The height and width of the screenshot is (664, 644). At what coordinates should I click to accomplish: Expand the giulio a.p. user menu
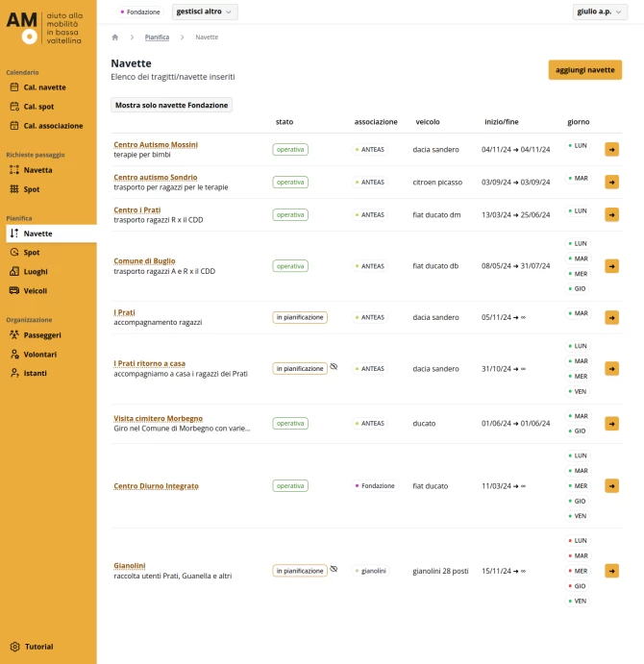coord(599,12)
